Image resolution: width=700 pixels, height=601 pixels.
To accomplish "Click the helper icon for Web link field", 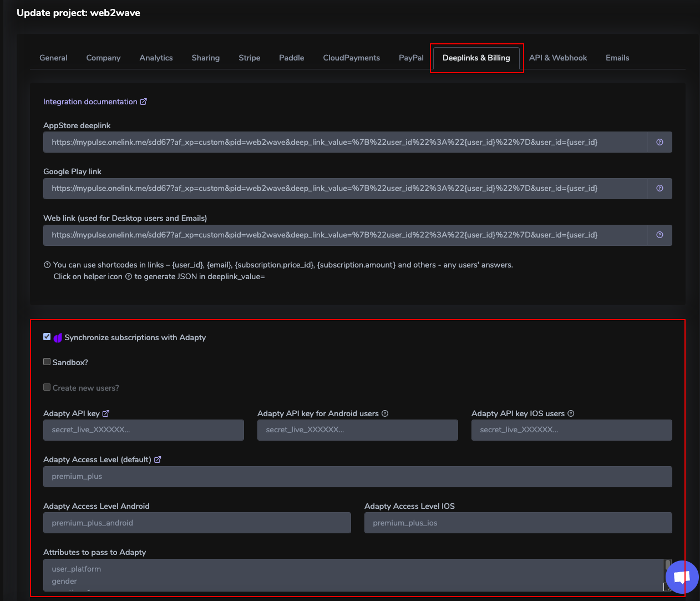I will (x=660, y=235).
